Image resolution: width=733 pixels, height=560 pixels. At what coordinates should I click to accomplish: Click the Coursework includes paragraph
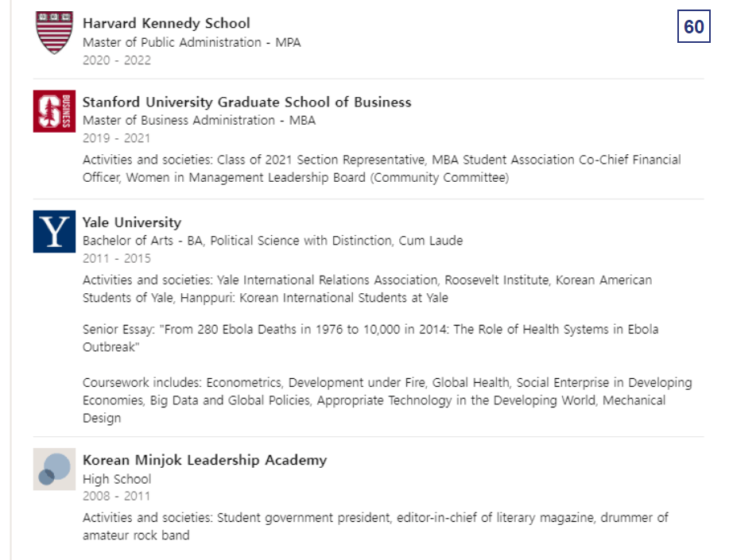pyautogui.click(x=387, y=400)
